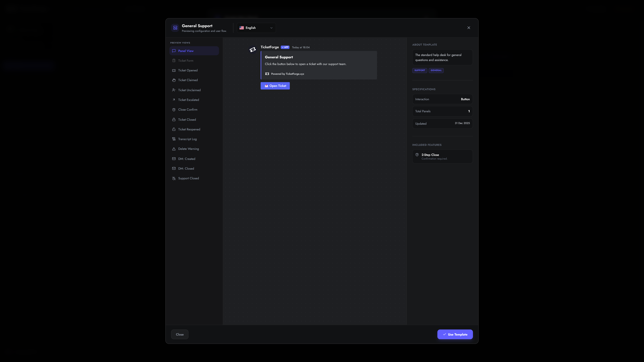The width and height of the screenshot is (644, 362).
Task: Select the Panel View preview
Action: [x=194, y=51]
